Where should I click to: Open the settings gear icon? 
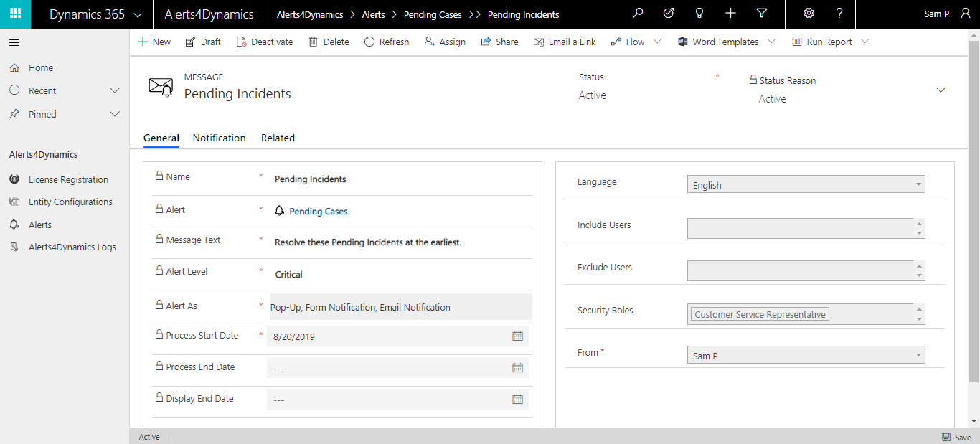(x=809, y=14)
